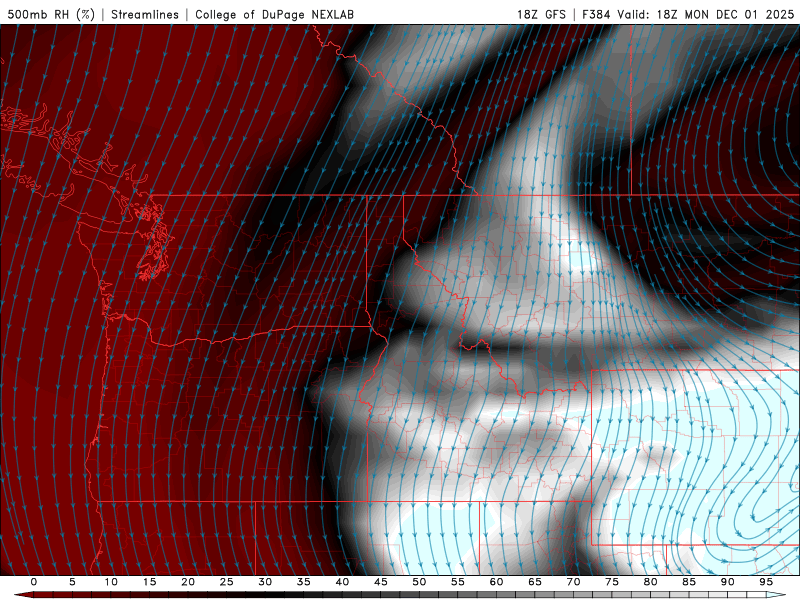This screenshot has height=600, width=800.
Task: Click the "18Z GFS" model run label
Action: 541,14
